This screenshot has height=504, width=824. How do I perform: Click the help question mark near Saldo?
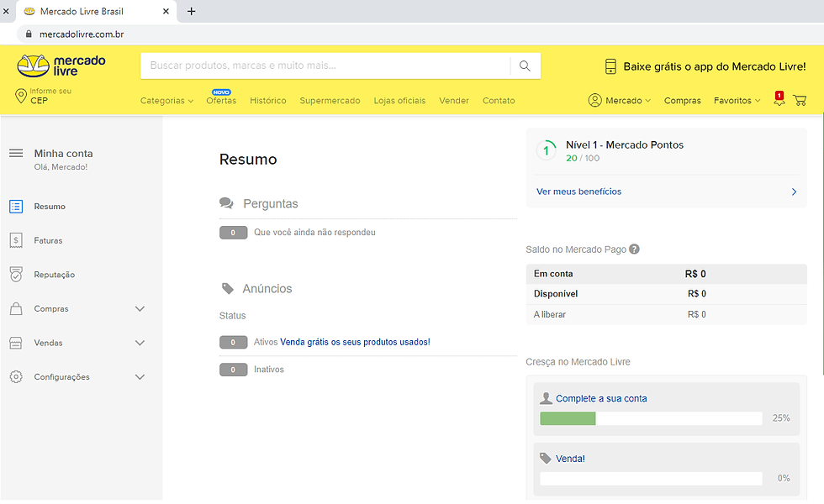click(634, 249)
